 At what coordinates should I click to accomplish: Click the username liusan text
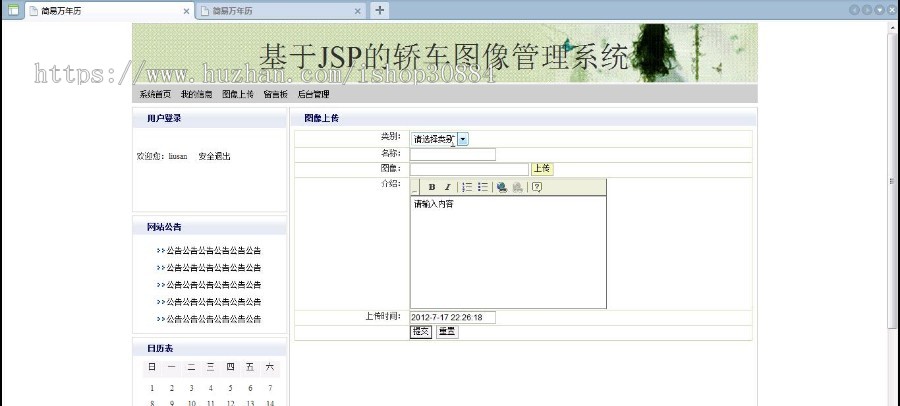tap(178, 156)
